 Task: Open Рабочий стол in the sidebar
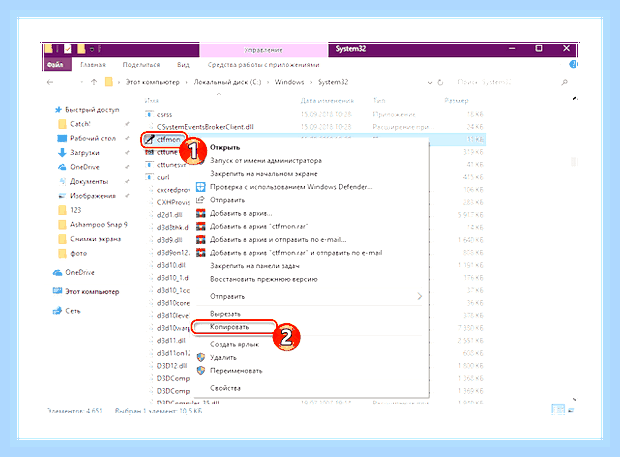tap(93, 138)
